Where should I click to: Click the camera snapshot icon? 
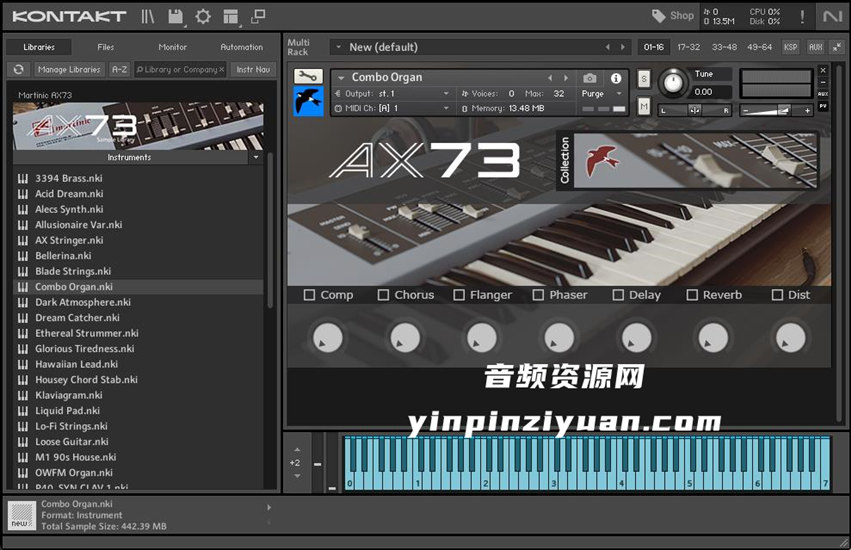(590, 78)
